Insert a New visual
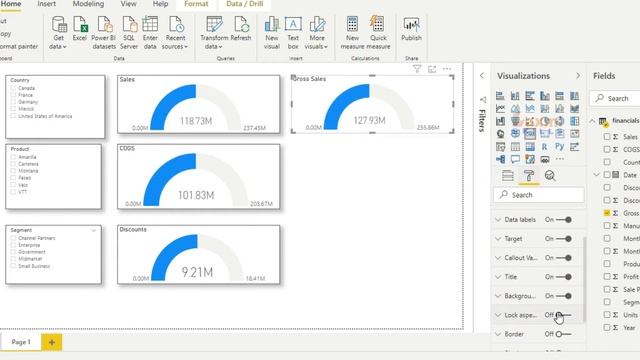The width and height of the screenshot is (640, 360). coord(272,33)
